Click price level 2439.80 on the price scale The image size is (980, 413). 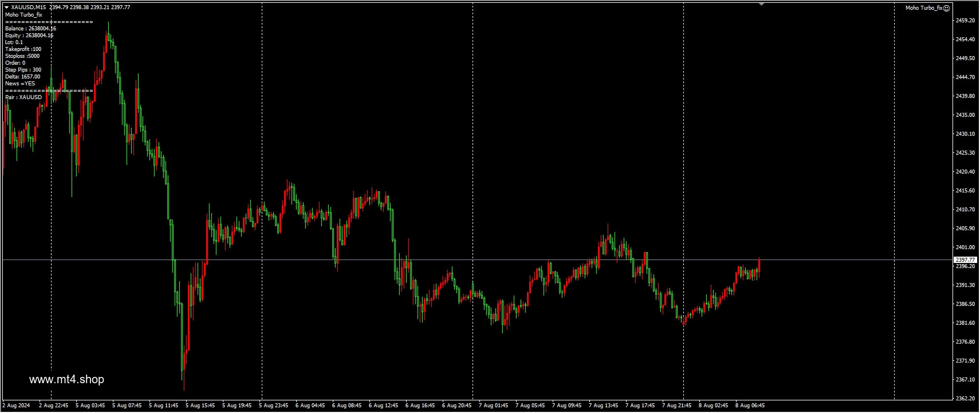pos(966,96)
